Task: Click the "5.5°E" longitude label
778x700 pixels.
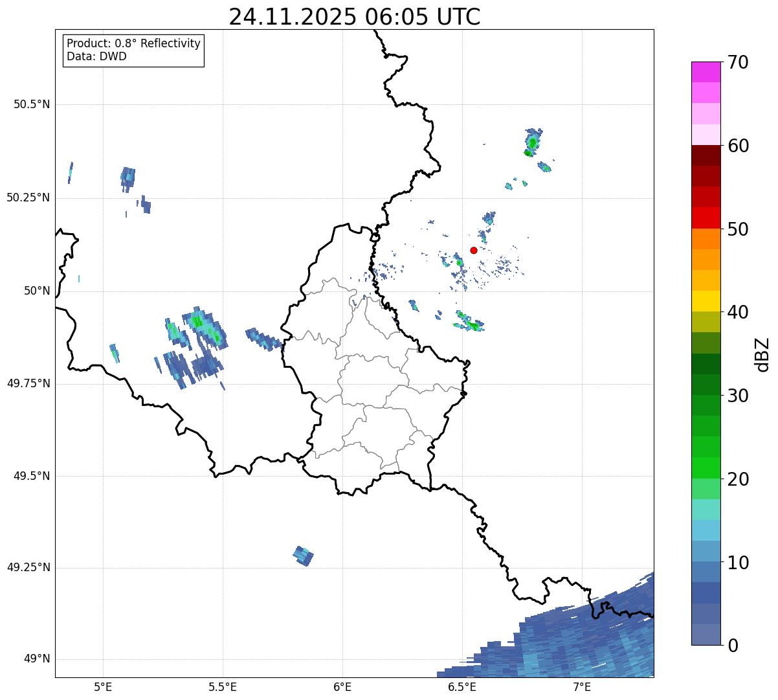Action: 223,686
